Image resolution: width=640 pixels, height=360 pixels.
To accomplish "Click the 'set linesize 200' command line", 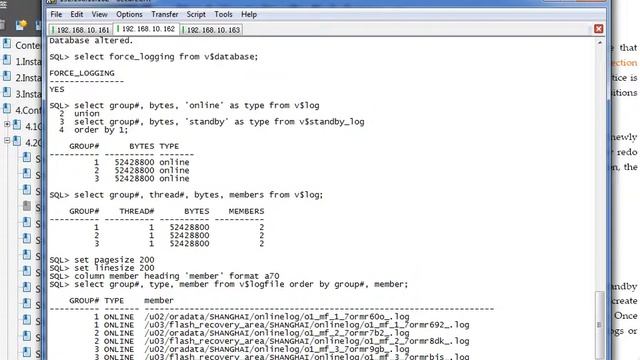I will pos(102,268).
